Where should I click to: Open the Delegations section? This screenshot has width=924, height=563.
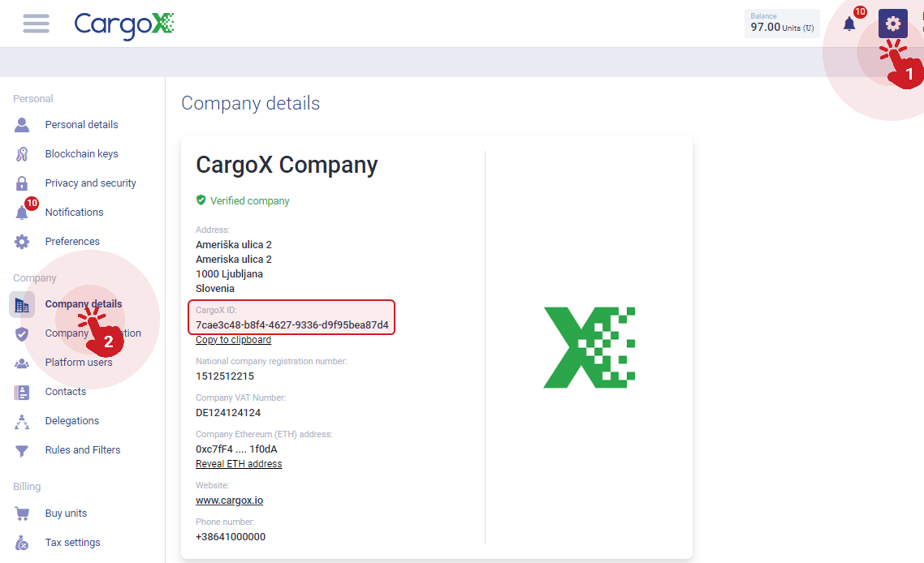click(72, 420)
